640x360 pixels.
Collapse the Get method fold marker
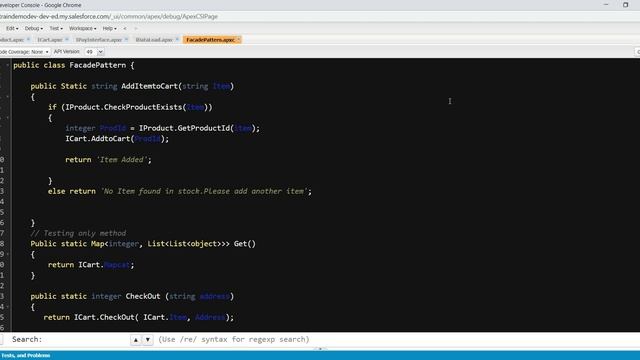coord(7,254)
